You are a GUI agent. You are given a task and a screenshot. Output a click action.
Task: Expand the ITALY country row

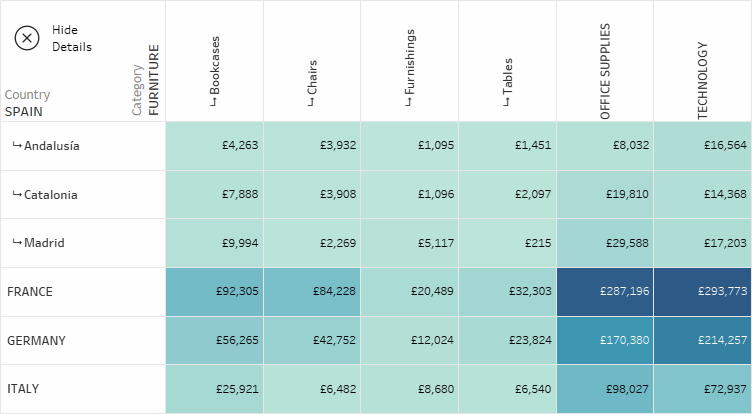tap(23, 389)
